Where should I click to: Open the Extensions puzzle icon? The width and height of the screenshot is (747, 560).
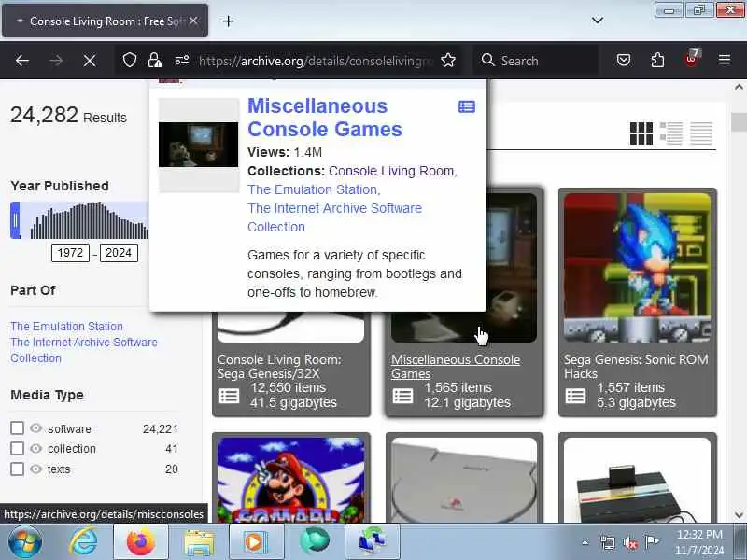click(x=657, y=61)
